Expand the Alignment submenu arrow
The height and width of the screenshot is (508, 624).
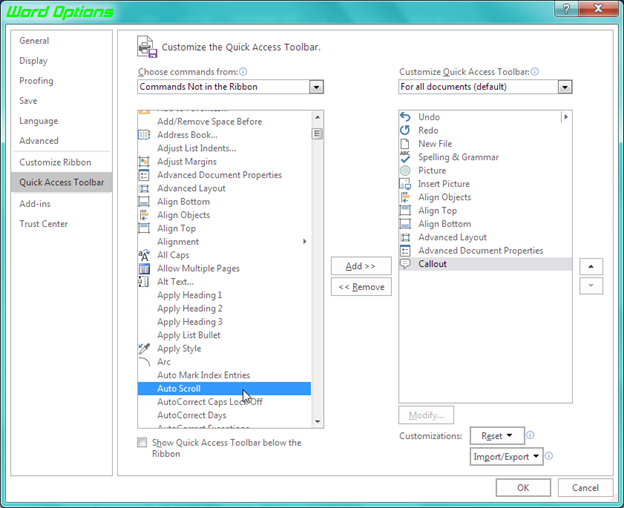point(304,241)
